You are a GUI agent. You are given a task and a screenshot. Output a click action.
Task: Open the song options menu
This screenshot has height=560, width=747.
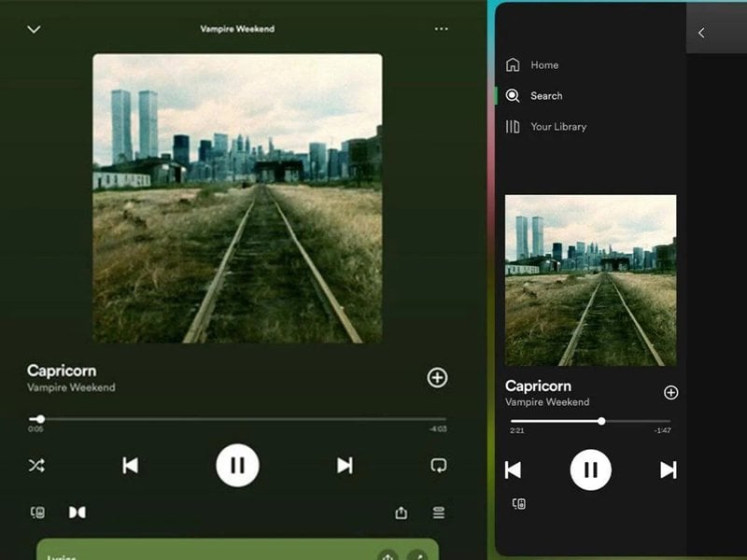click(x=440, y=29)
